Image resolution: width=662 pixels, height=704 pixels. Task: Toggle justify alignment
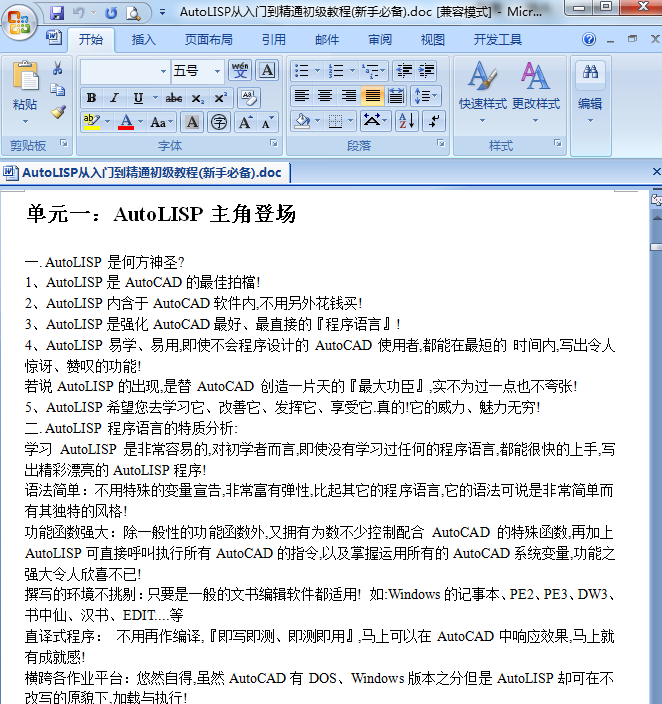pyautogui.click(x=372, y=96)
